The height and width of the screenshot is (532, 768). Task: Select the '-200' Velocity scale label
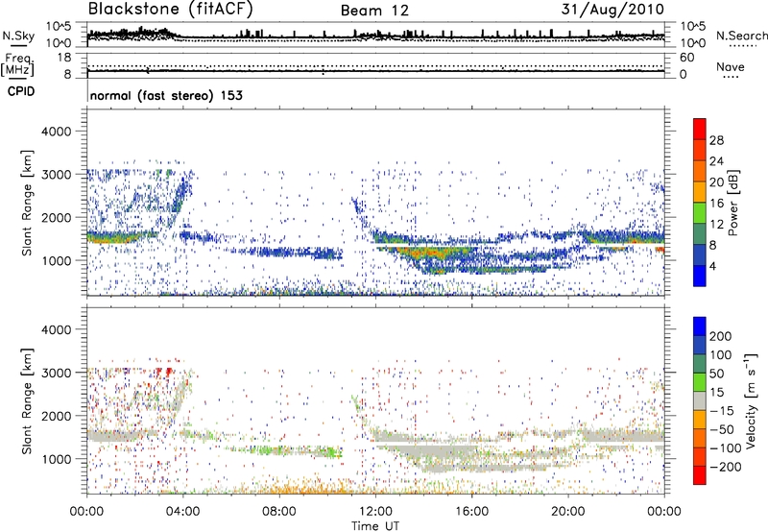(728, 467)
